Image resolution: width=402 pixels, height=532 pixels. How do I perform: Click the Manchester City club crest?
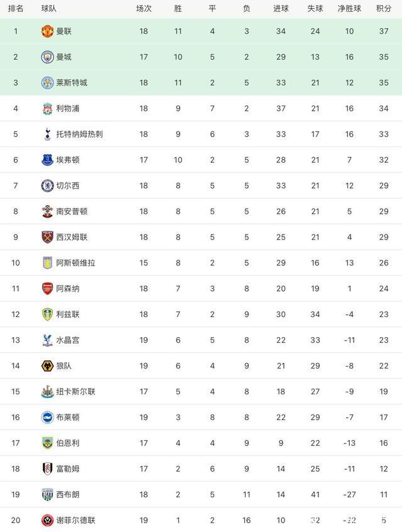click(x=47, y=57)
